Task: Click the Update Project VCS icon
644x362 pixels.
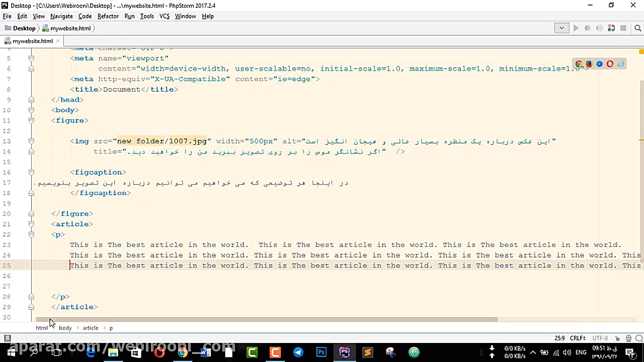Action: (611, 28)
